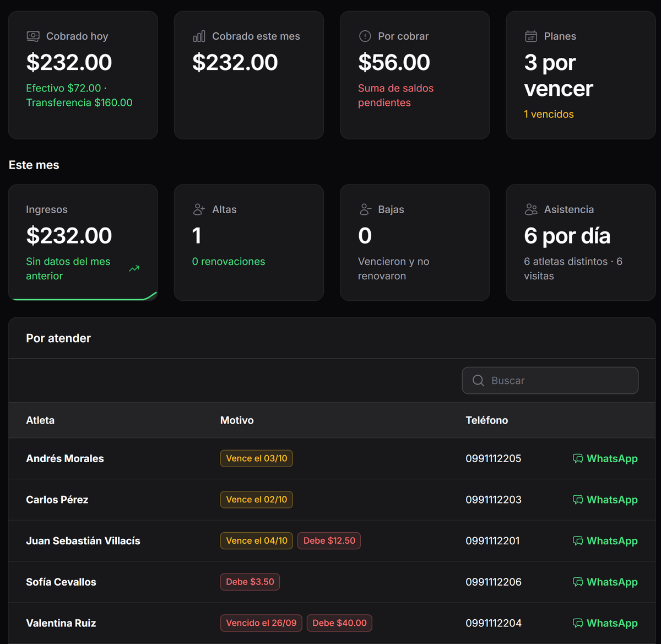Open WhatsApp link for Juan Sebastián Villacís
This screenshot has width=661, height=644.
point(605,541)
